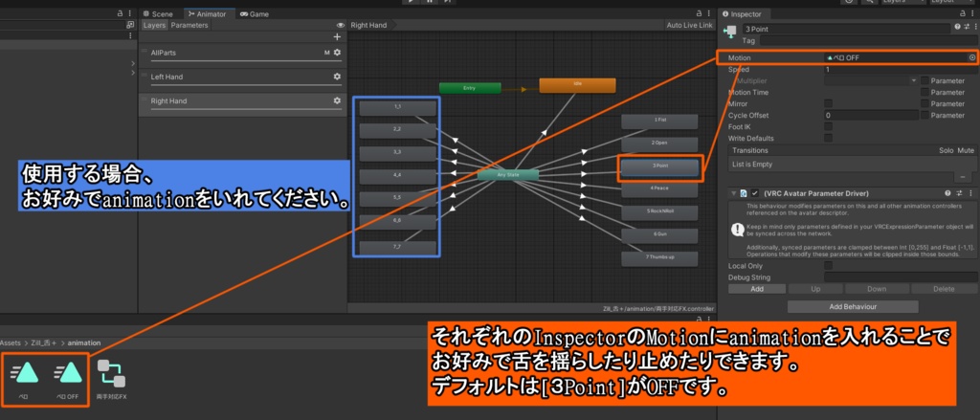
Task: Select the Inspector tab
Action: (741, 13)
